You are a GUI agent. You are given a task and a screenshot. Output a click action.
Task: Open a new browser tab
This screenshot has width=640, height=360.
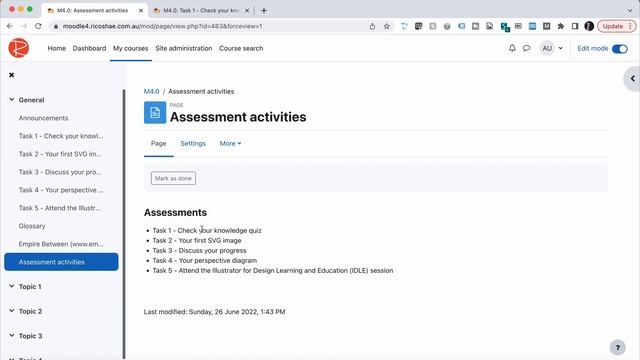click(x=264, y=11)
